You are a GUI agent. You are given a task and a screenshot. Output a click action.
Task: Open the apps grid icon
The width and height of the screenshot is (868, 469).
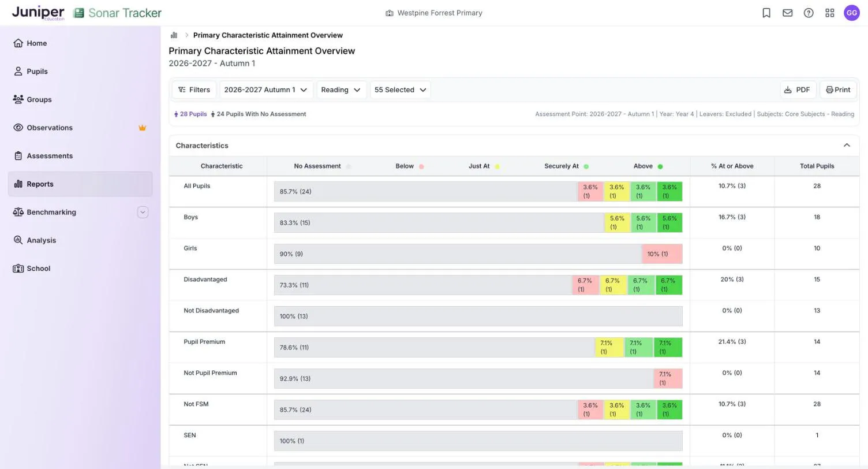[x=830, y=13]
